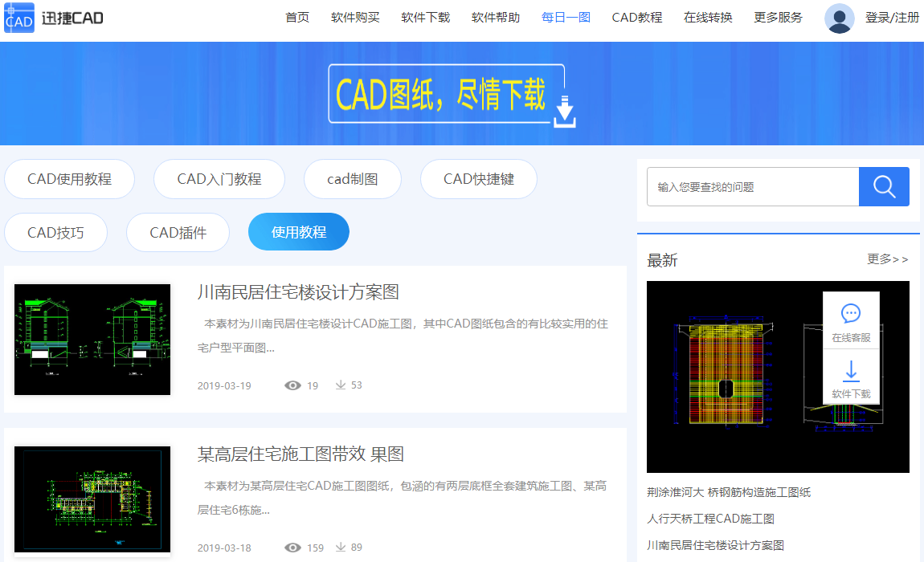Open the user avatar icon near 登录/注册
The width and height of the screenshot is (924, 562).
tap(839, 18)
